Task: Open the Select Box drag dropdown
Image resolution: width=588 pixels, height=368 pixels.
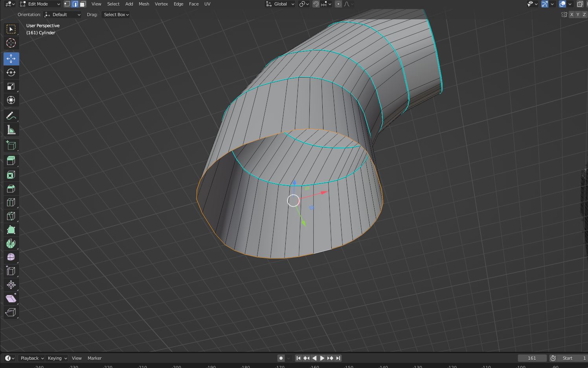Action: pos(116,15)
